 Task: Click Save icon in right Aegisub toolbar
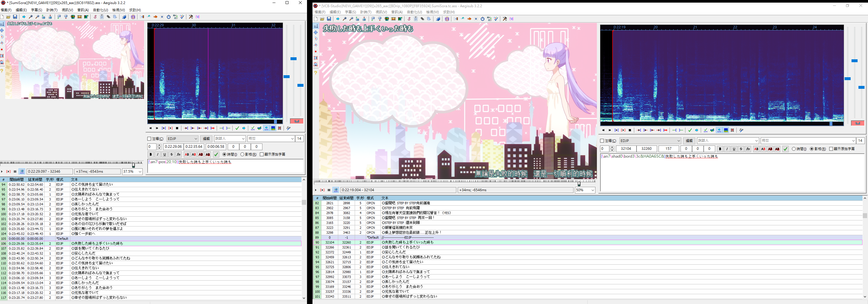click(329, 19)
